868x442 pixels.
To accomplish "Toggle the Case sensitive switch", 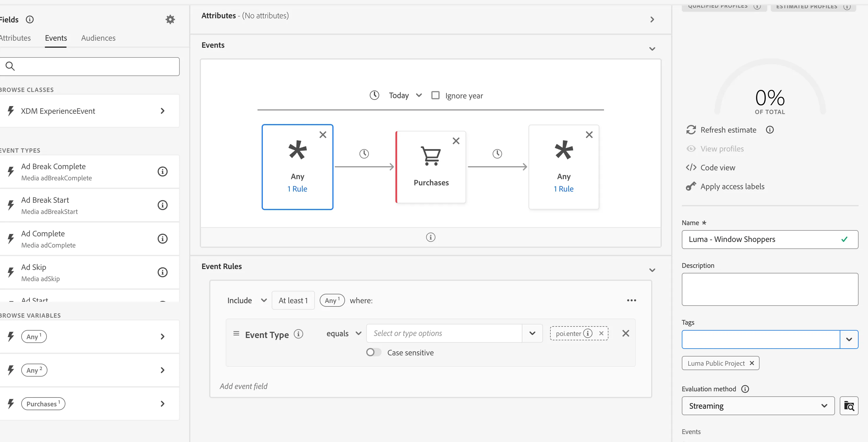I will pyautogui.click(x=373, y=352).
